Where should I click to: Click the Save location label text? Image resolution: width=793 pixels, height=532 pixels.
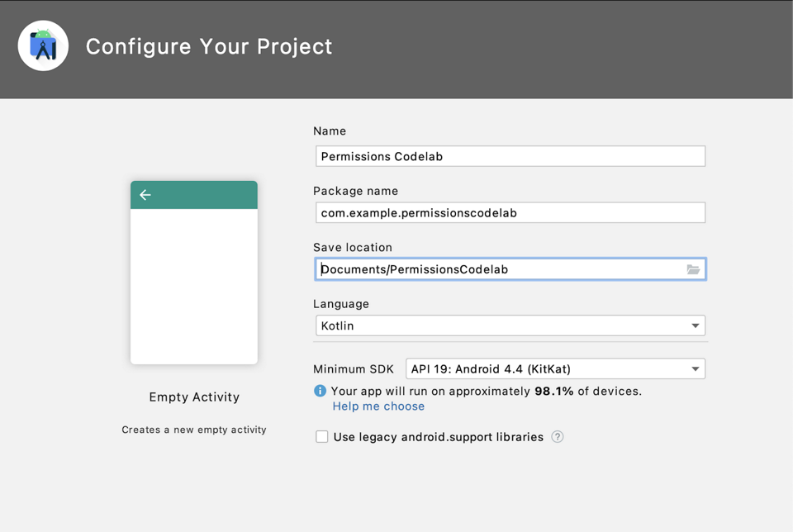(353, 247)
